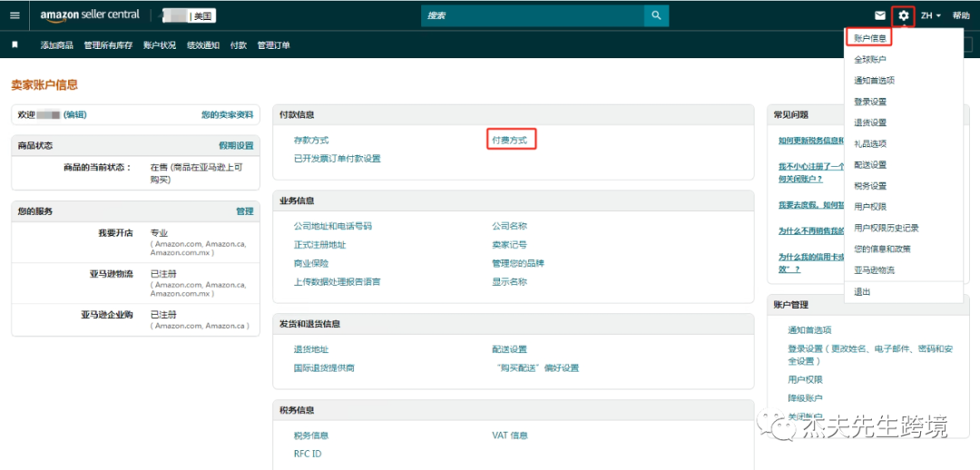Open the 您的卖家资料 link

pyautogui.click(x=228, y=115)
